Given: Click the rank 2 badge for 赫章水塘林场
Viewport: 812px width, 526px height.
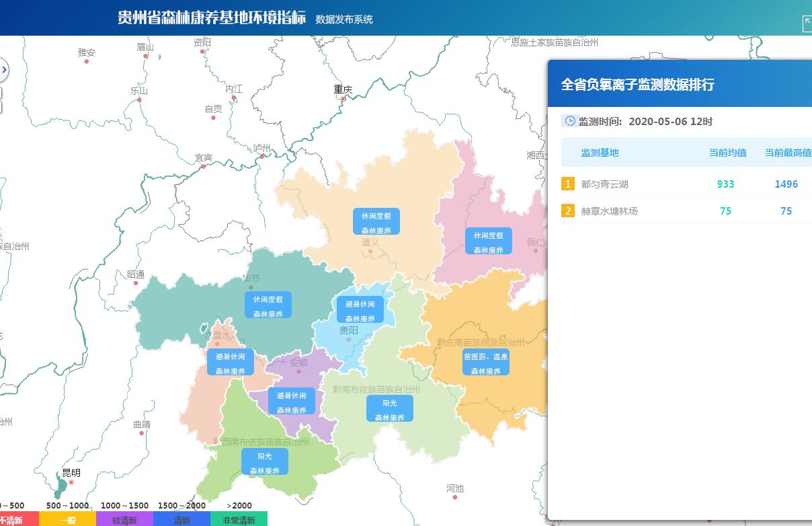Looking at the screenshot, I should (568, 211).
